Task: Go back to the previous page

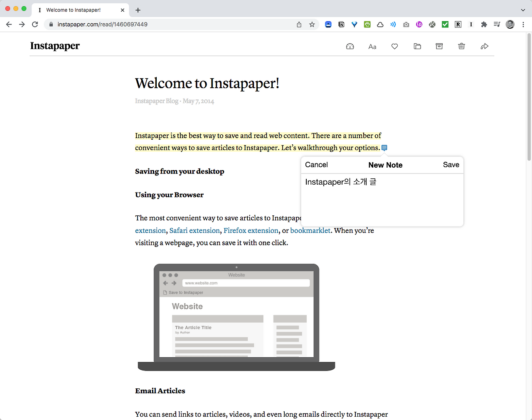Action: 9,25
